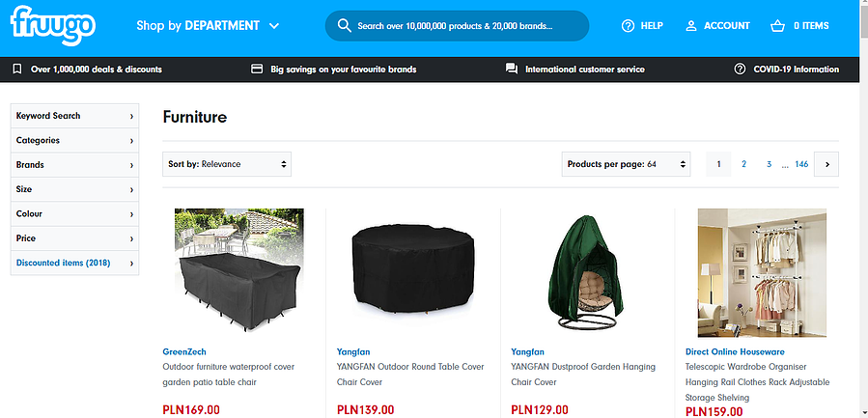Open the Account person icon
This screenshot has height=418, width=868.
691,26
